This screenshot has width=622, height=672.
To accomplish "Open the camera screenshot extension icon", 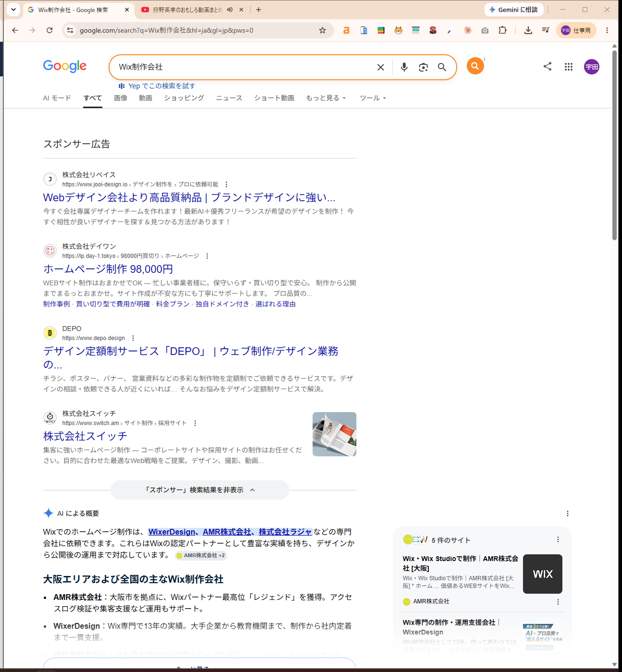I will 485,30.
